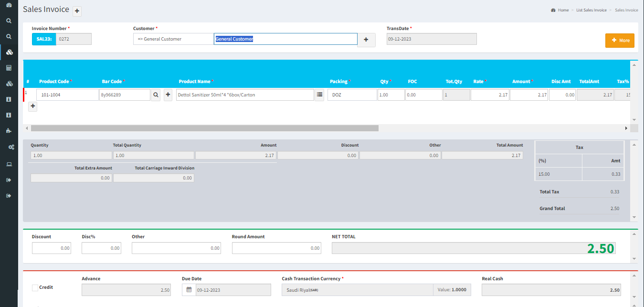The image size is (644, 307).
Task: Search barcode using the magnifier button
Action: click(156, 95)
